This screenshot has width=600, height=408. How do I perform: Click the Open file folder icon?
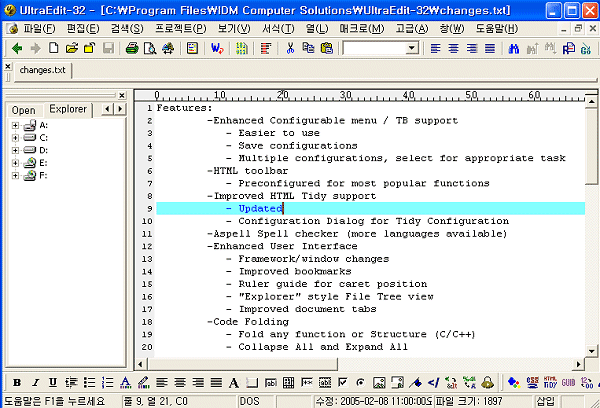(72, 48)
